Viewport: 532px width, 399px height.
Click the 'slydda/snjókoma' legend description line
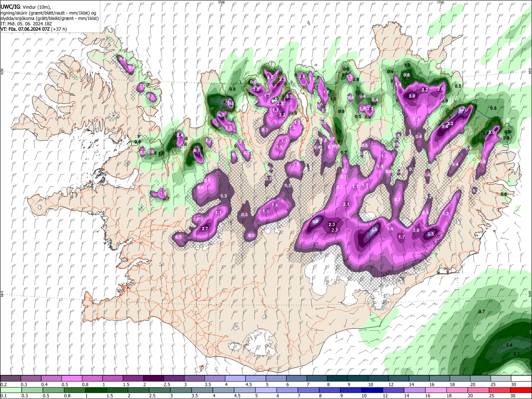click(49, 18)
